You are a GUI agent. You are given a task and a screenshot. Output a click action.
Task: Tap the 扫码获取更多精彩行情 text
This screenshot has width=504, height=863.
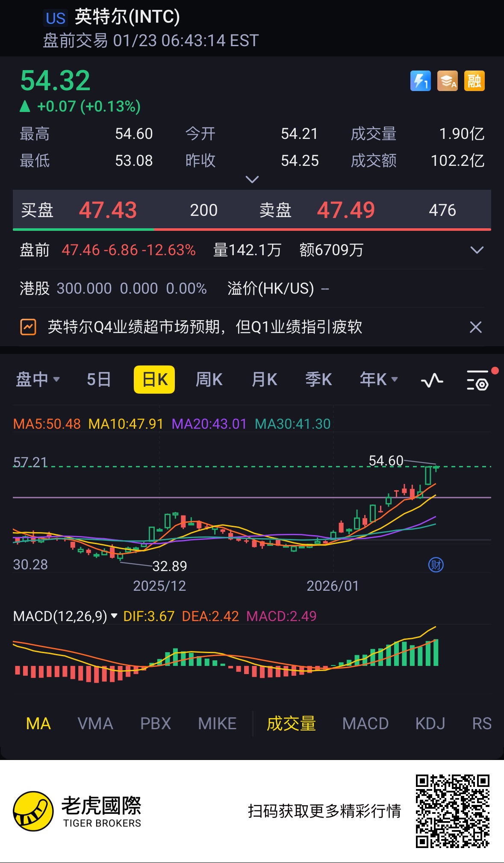point(324,811)
